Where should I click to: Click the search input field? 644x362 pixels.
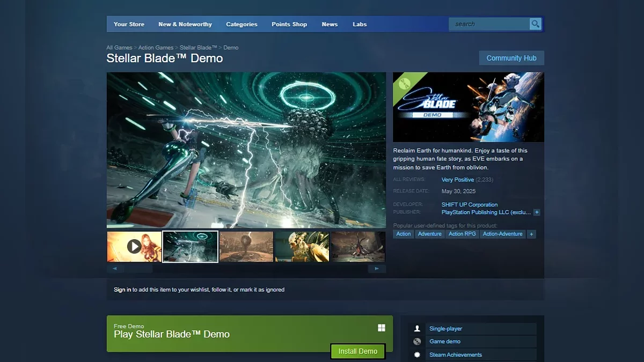488,24
